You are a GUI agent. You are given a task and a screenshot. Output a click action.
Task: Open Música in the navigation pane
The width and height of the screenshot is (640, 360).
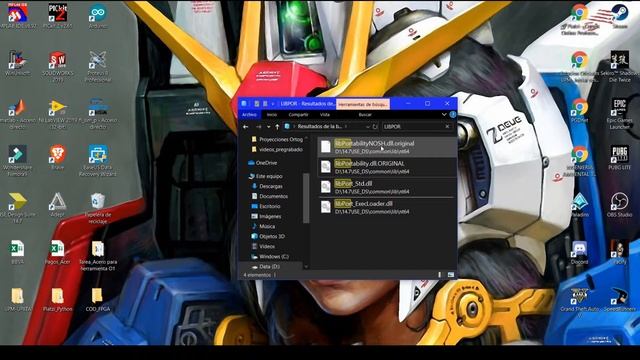coord(263,227)
